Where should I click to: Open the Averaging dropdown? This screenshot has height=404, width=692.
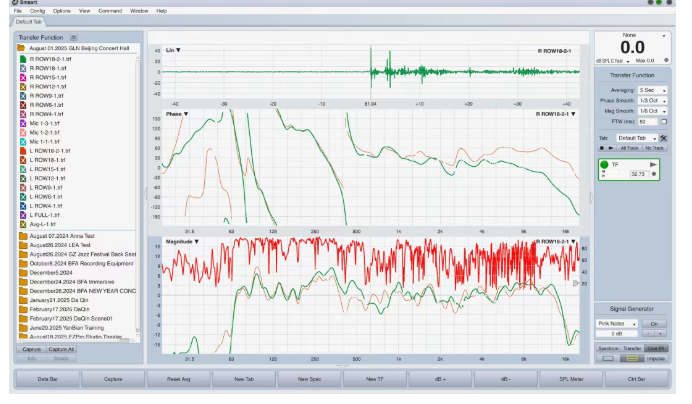tap(652, 90)
